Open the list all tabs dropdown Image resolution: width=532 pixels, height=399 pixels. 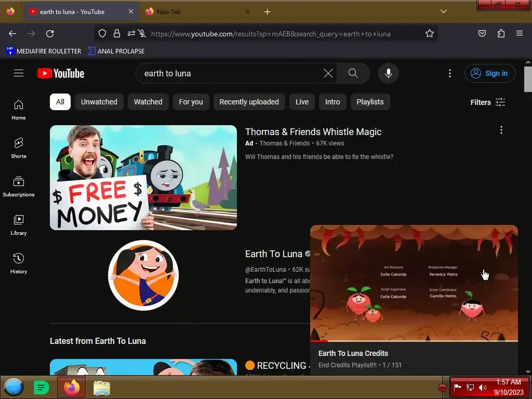[x=444, y=11]
